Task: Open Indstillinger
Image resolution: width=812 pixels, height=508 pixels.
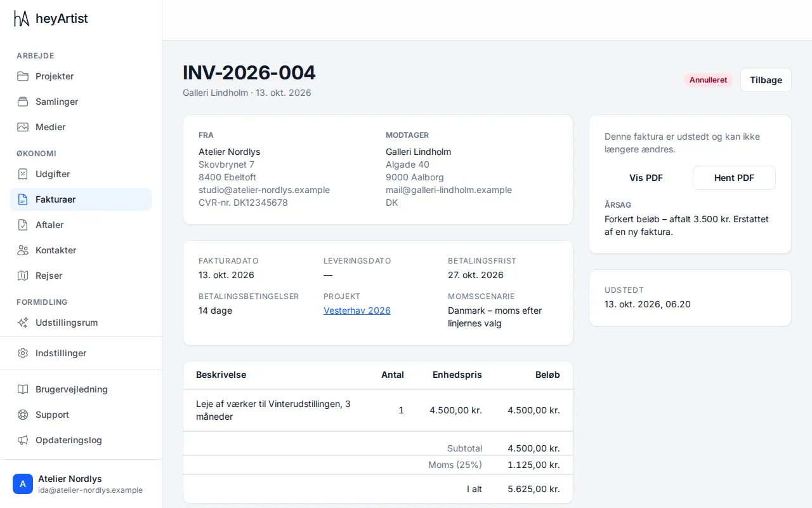Action: tap(81, 353)
